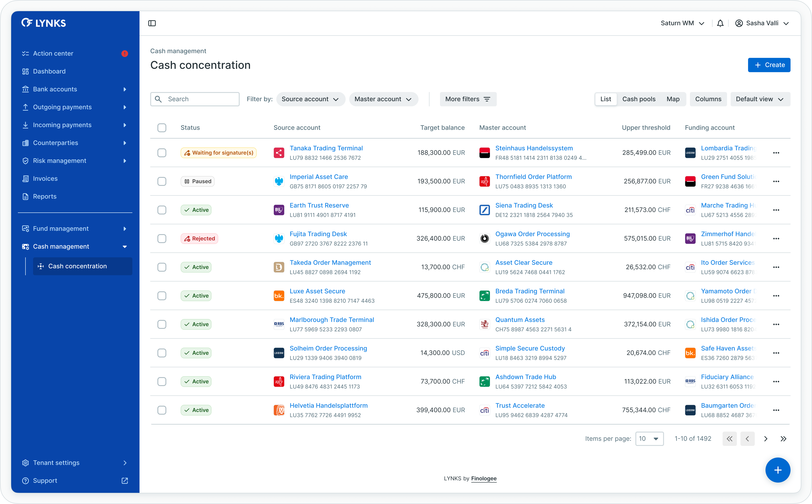Click the floating blue plus button
The image size is (812, 504).
[777, 470]
